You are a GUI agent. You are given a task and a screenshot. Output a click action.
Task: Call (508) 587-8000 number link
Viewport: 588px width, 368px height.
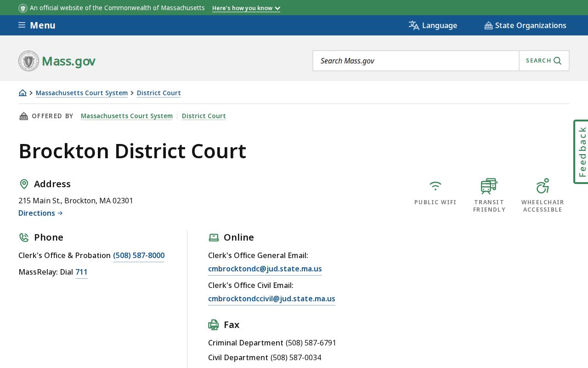[139, 256]
